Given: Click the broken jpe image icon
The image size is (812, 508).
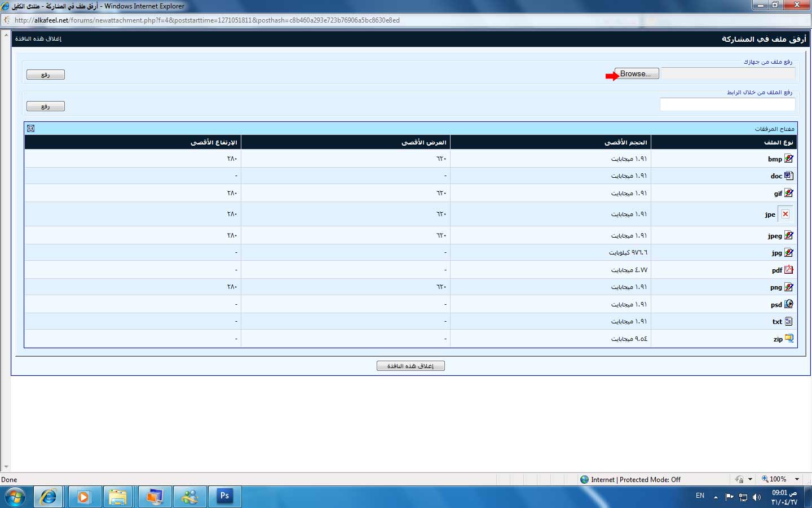Looking at the screenshot, I should point(785,214).
